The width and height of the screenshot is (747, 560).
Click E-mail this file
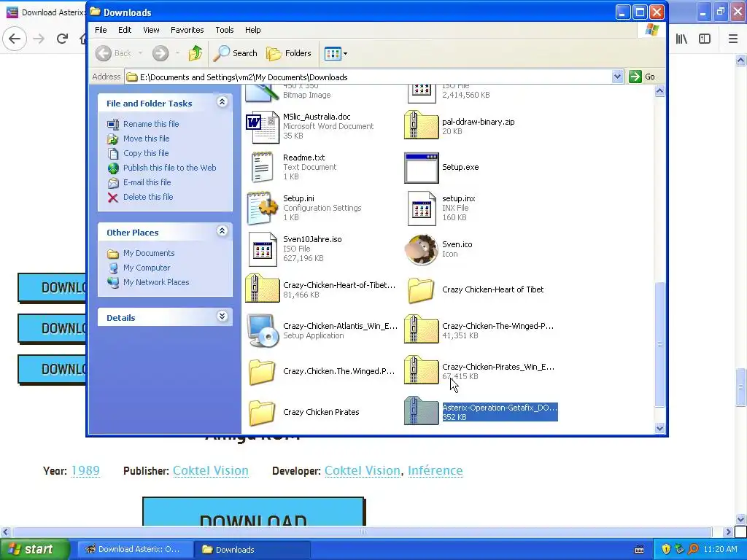coord(147,182)
